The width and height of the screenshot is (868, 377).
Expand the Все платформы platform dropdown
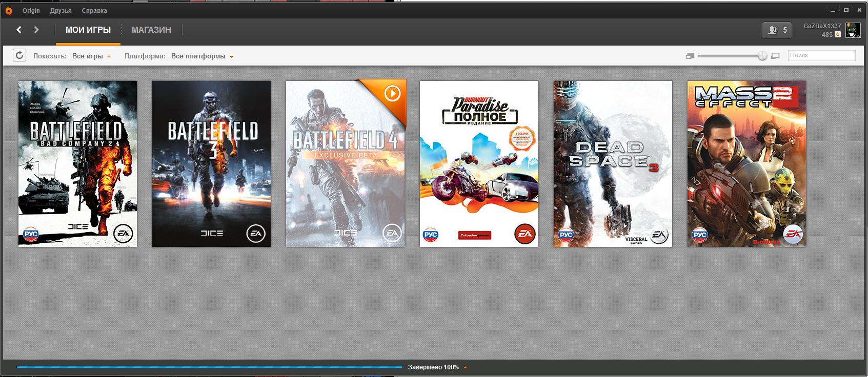point(203,56)
